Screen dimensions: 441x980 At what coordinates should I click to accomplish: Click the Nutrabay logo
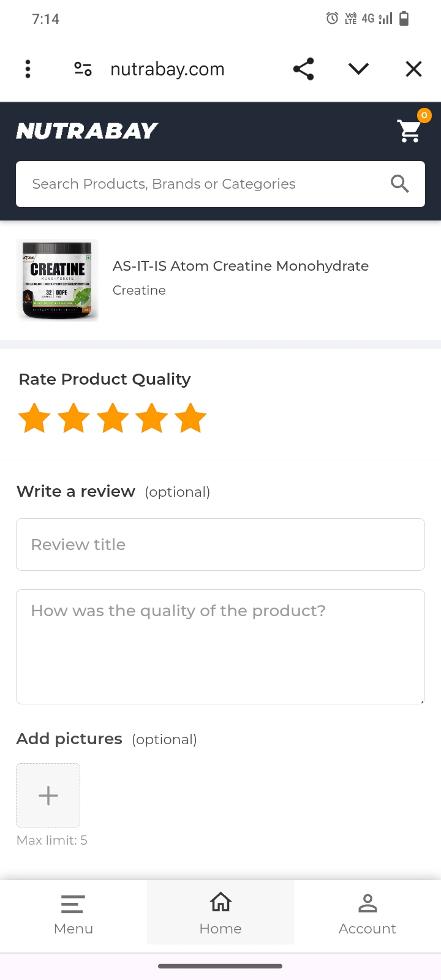(x=87, y=130)
